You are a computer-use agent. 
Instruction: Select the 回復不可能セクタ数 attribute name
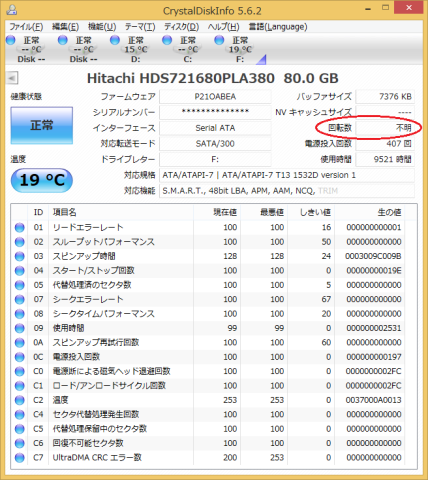88,443
